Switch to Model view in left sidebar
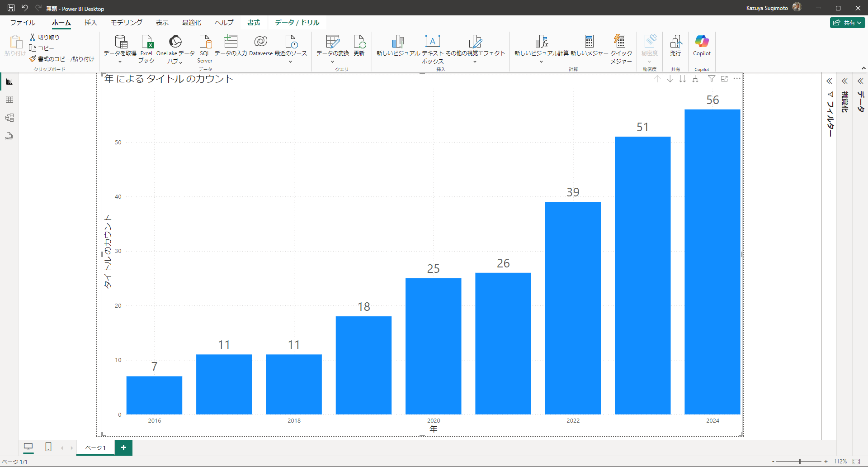The width and height of the screenshot is (868, 467). coord(9,118)
